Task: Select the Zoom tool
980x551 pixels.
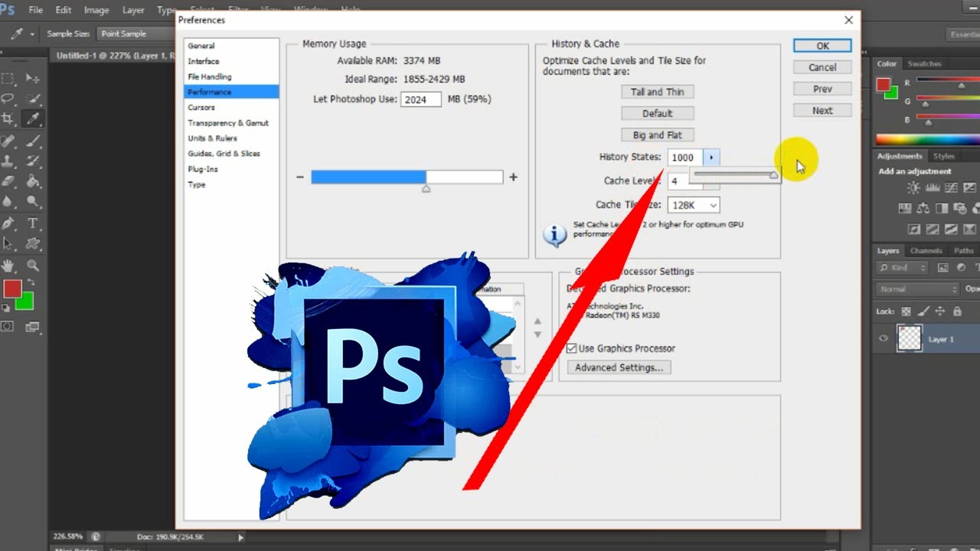Action: [33, 266]
